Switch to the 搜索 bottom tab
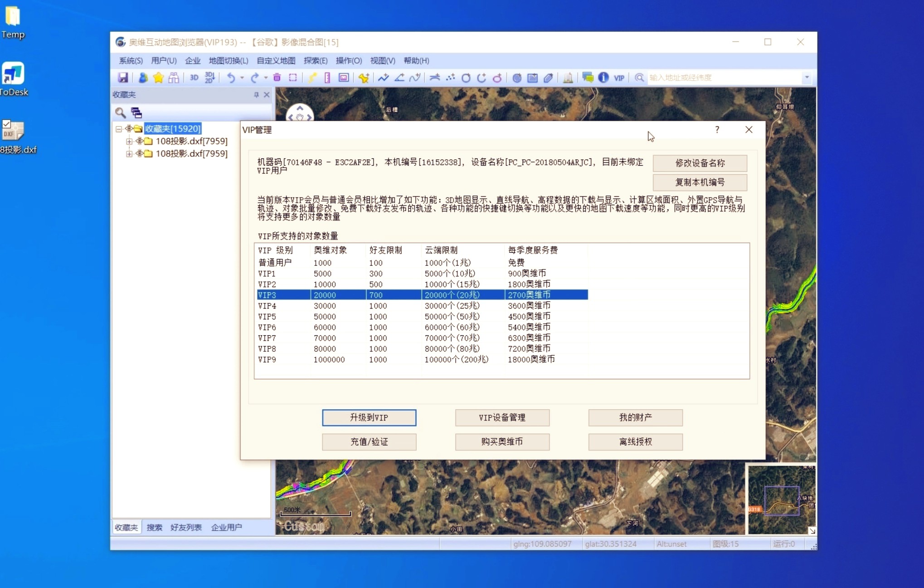The width and height of the screenshot is (924, 588). (x=154, y=527)
